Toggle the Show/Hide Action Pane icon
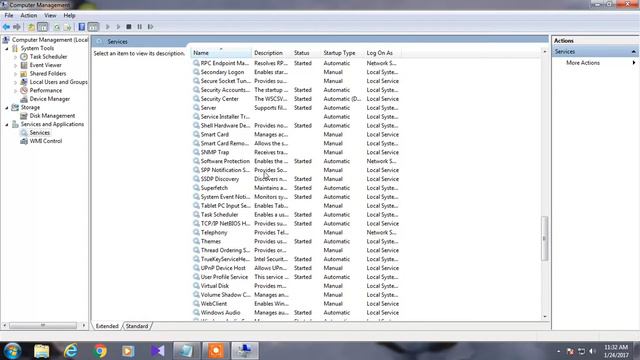 pyautogui.click(x=93, y=27)
